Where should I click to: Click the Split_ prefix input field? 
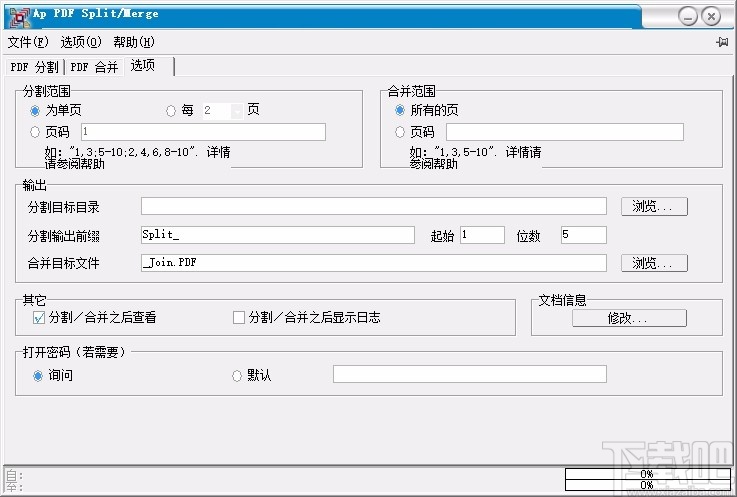point(278,235)
